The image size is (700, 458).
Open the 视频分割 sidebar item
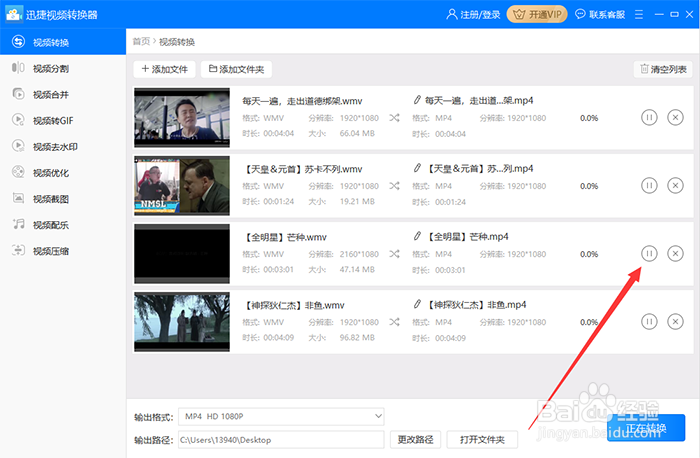(62, 68)
